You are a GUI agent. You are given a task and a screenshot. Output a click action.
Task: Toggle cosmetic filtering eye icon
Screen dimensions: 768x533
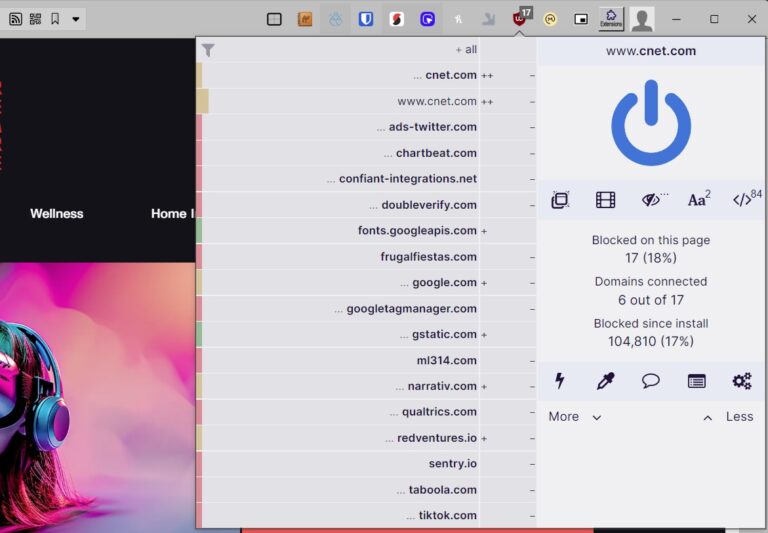653,199
